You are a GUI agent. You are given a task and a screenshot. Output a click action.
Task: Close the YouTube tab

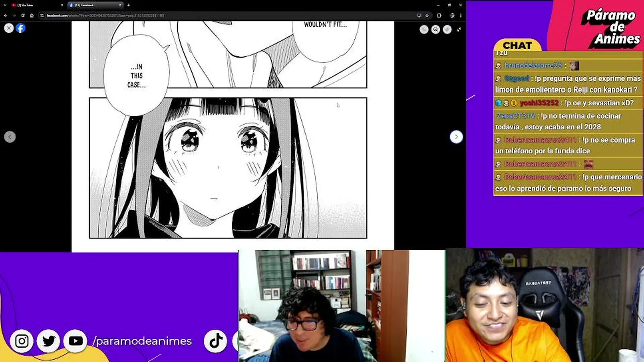pos(61,5)
